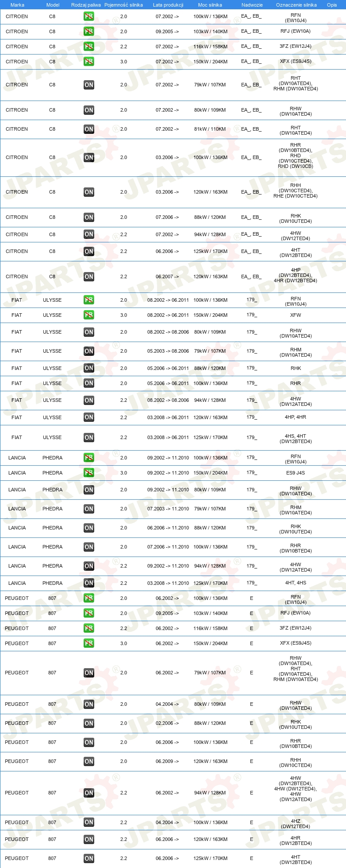
Task: Select the "06.2006 -> 11.2010" date cell
Action: coord(168,528)
